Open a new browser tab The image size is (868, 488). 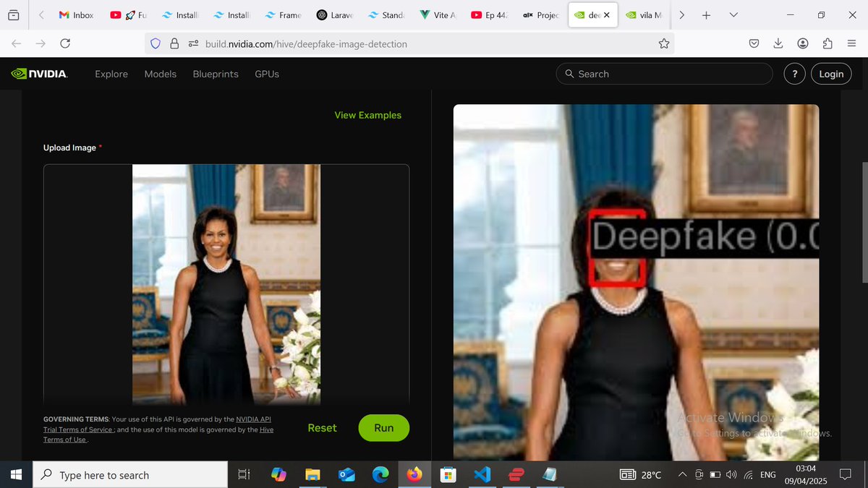[706, 15]
